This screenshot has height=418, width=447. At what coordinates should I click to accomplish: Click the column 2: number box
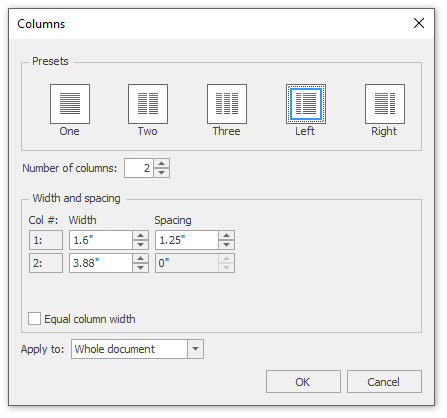(46, 263)
